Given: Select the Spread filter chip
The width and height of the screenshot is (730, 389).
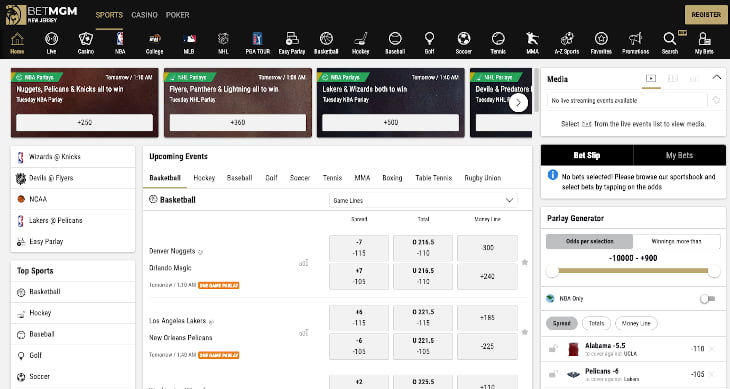Looking at the screenshot, I should point(561,323).
